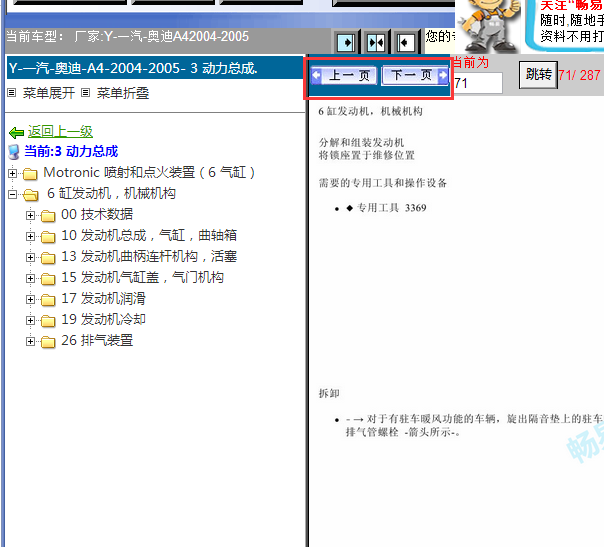Viewport: 604px width, 547px height.
Task: Click the green back arrow icon
Action: tap(17, 133)
